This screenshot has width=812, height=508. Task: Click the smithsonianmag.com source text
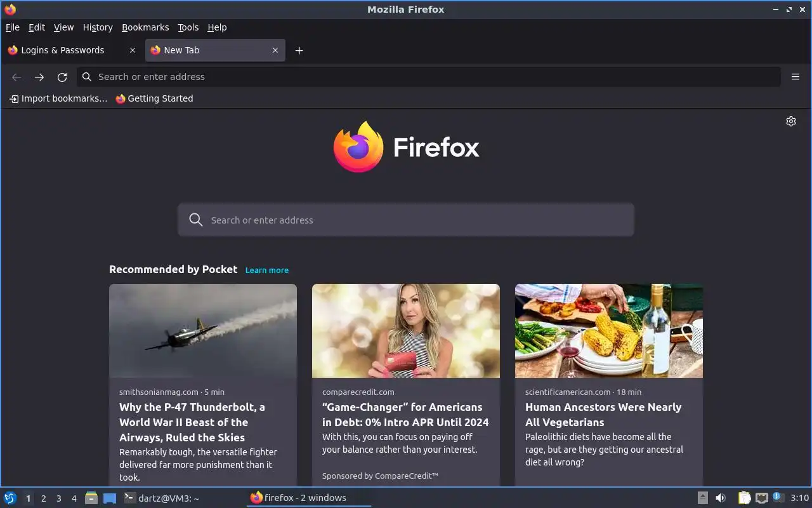coord(159,392)
